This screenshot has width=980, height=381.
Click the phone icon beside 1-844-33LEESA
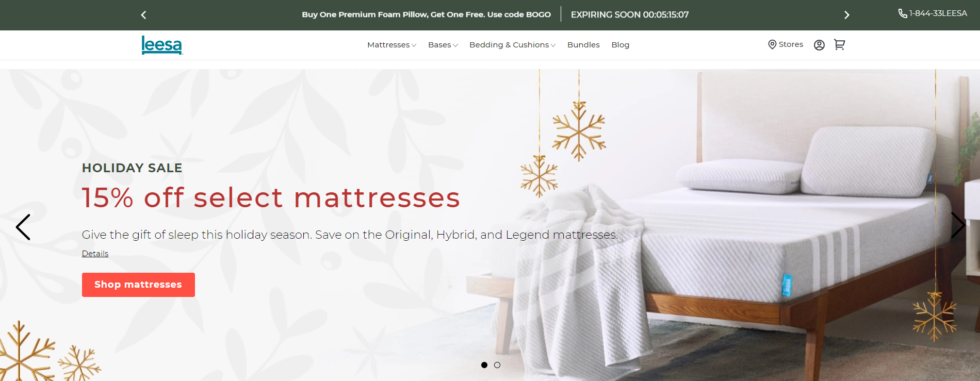click(x=903, y=13)
